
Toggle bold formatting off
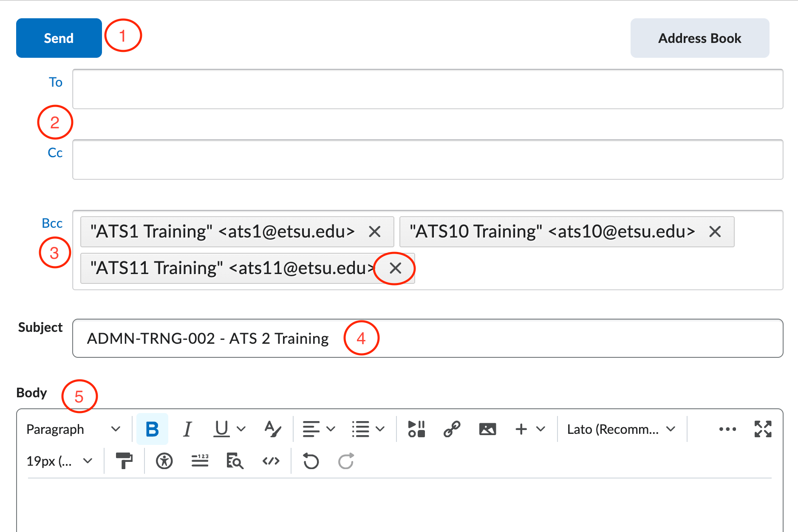pos(152,429)
